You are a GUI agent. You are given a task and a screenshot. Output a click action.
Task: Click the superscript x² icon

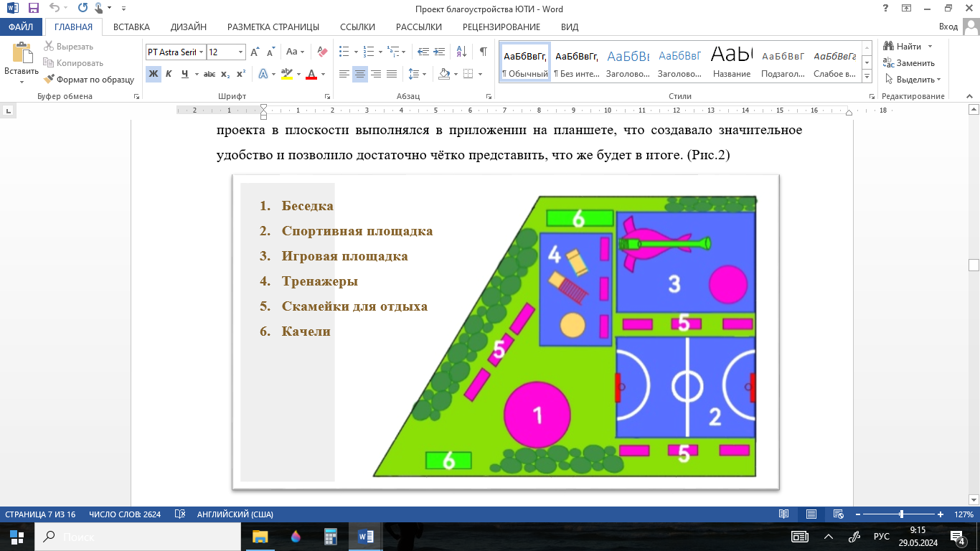[x=241, y=74]
